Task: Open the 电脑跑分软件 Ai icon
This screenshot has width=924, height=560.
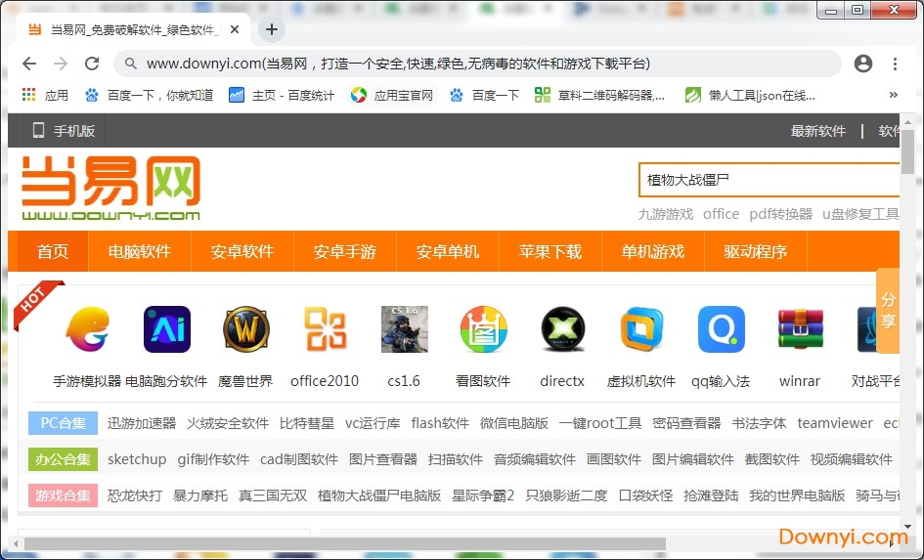Action: 167,329
